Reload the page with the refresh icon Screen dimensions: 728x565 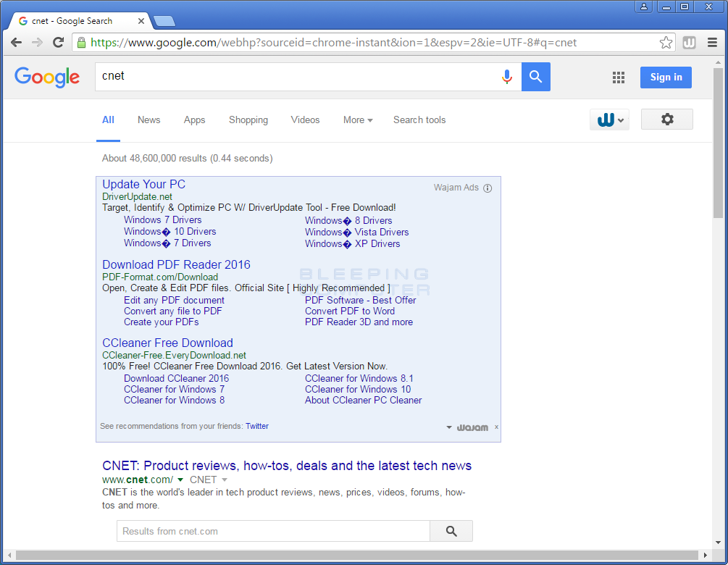pyautogui.click(x=58, y=43)
